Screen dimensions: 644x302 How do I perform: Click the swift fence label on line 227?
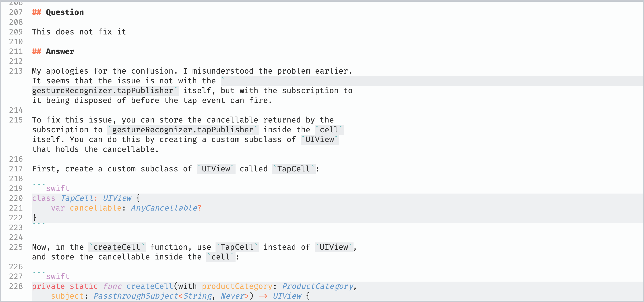tap(58, 276)
